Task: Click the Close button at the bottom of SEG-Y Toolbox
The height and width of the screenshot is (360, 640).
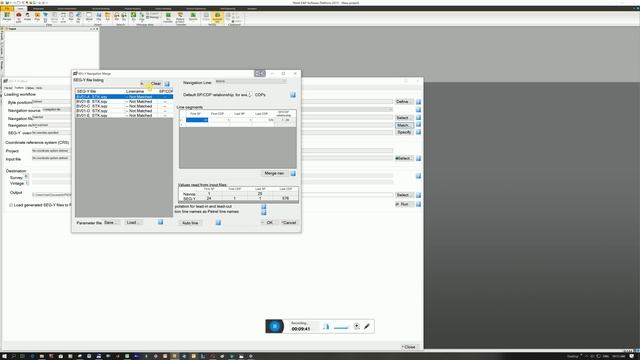Action: (409, 347)
